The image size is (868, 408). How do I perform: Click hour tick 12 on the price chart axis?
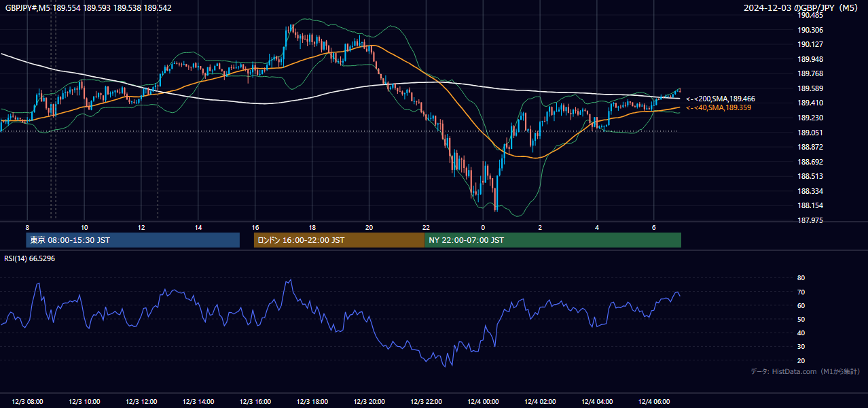pyautogui.click(x=141, y=227)
